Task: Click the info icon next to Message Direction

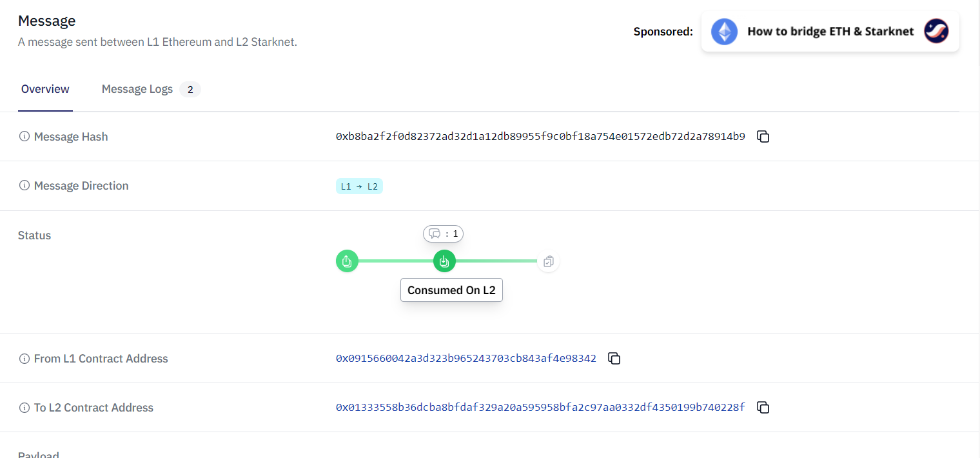Action: (24, 185)
